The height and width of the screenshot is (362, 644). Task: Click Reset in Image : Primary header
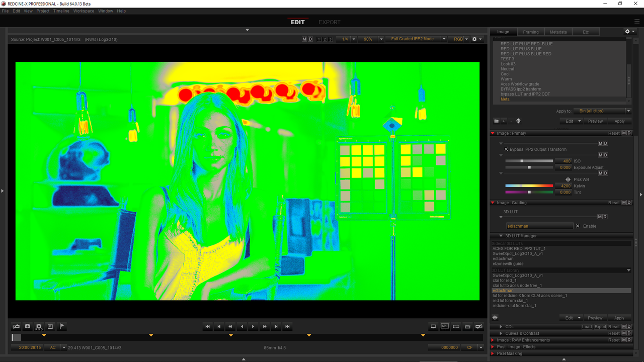(x=614, y=133)
